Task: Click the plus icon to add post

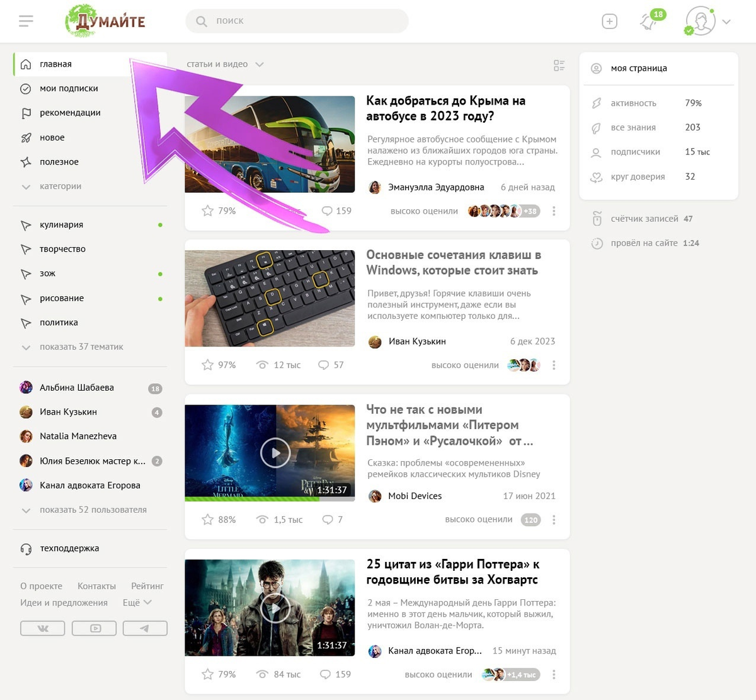Action: pyautogui.click(x=609, y=21)
